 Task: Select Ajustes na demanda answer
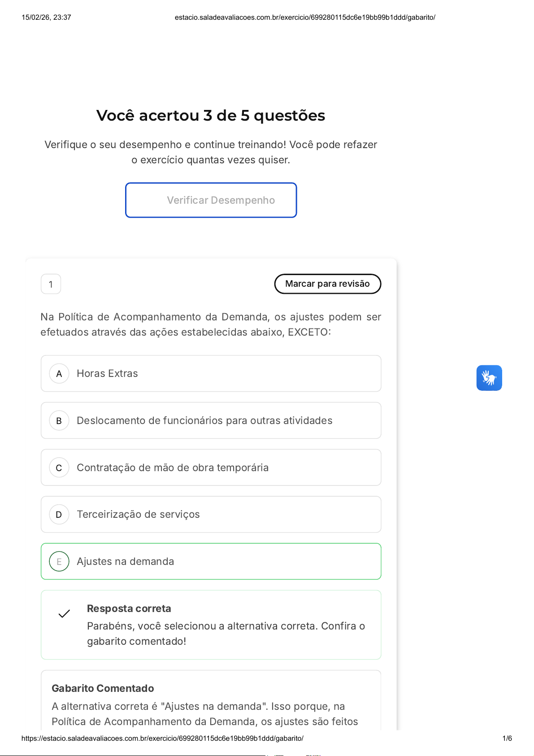coord(125,562)
